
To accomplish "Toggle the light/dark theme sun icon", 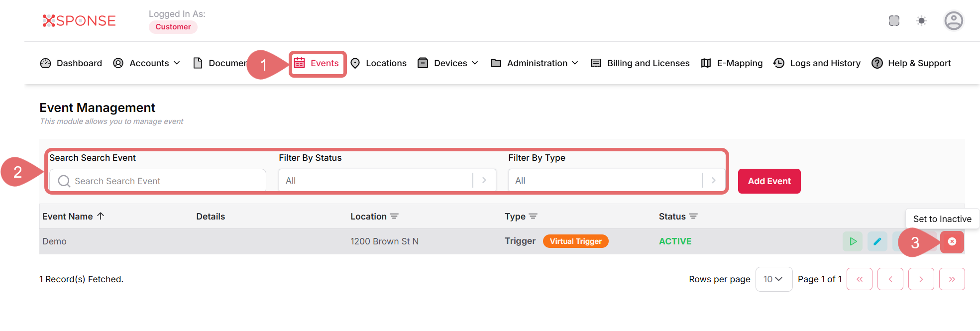I will 921,21.
